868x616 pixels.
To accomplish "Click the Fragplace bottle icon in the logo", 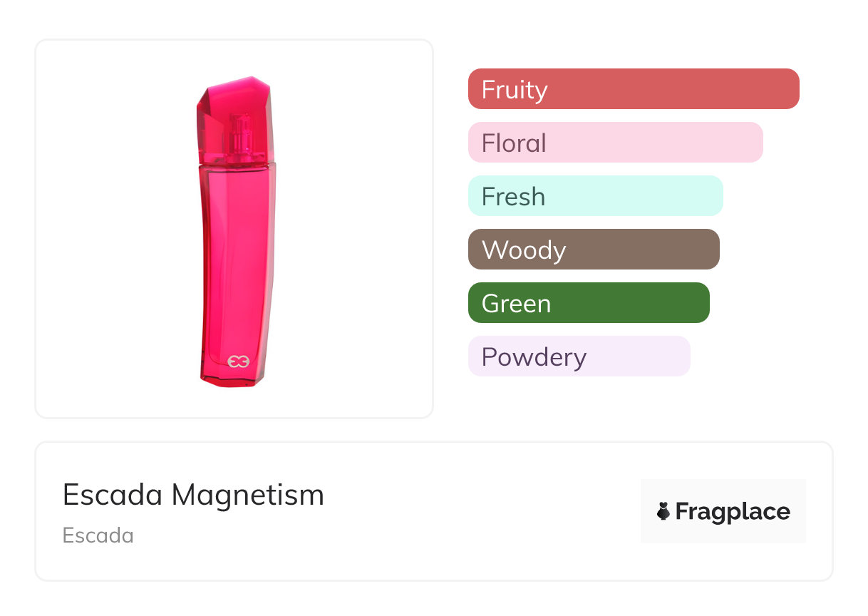I will click(663, 511).
